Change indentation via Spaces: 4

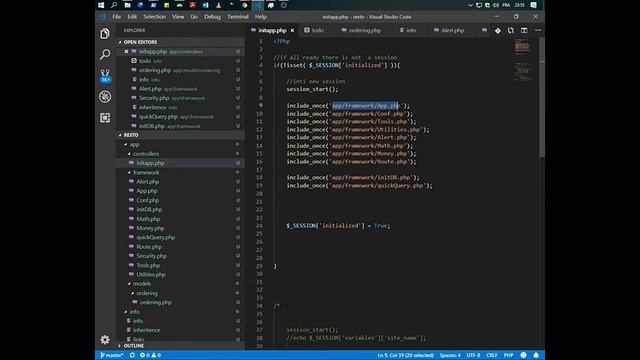tap(450, 355)
